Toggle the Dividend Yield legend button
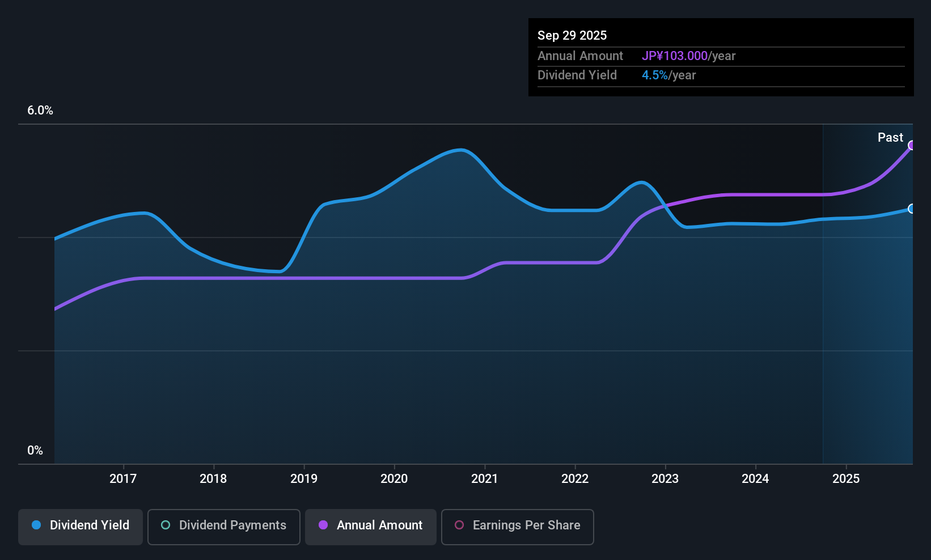This screenshot has height=560, width=931. 81,525
